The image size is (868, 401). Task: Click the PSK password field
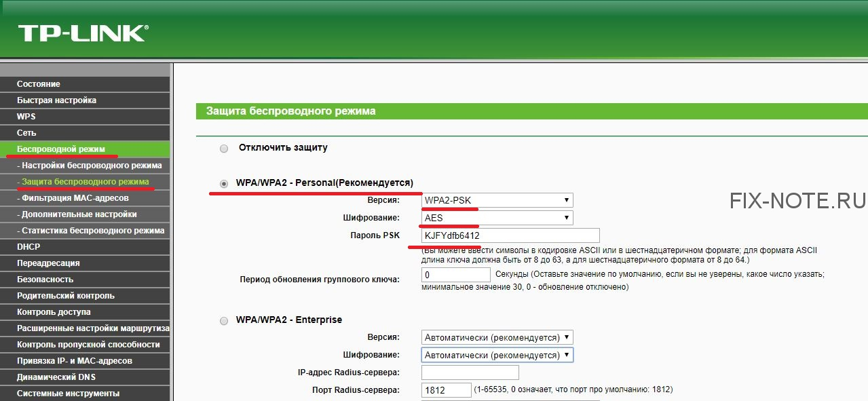(510, 235)
